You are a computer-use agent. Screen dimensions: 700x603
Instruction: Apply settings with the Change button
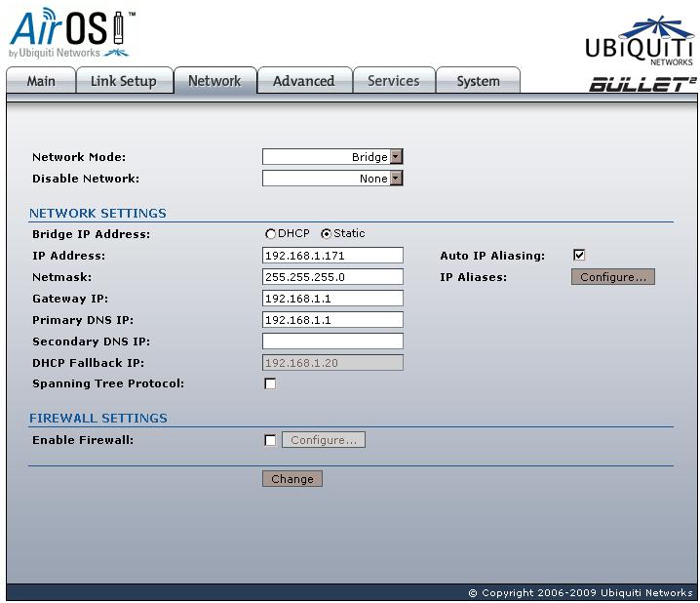pos(292,479)
